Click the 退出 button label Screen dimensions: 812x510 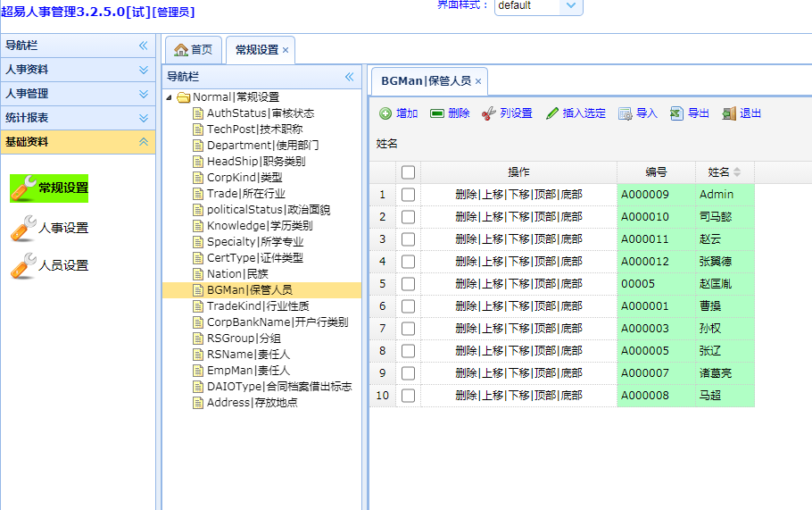coord(750,113)
